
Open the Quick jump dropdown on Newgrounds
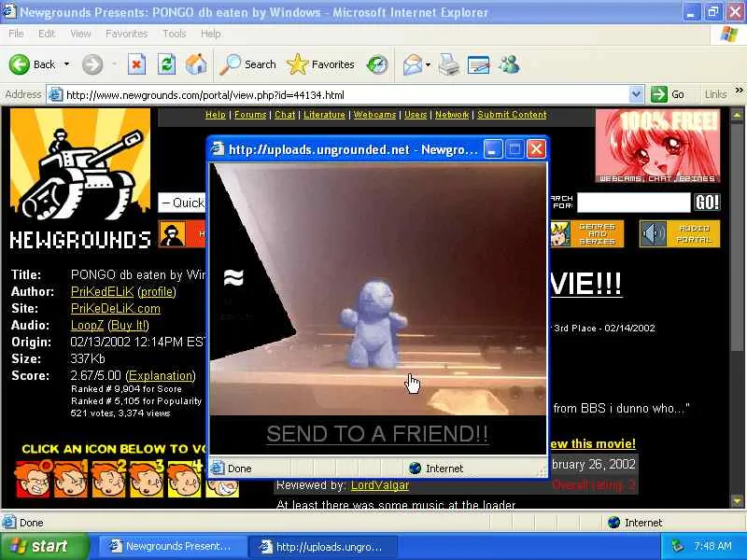click(x=182, y=203)
